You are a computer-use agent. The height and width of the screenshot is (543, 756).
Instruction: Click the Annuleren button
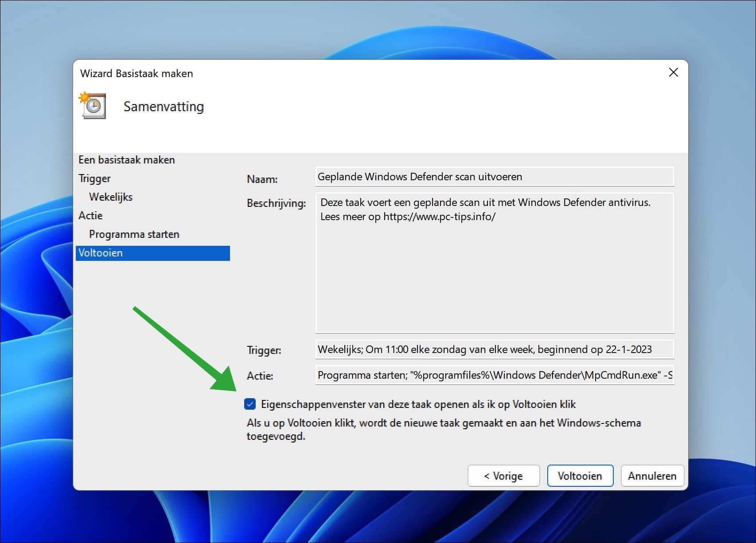[x=652, y=476]
